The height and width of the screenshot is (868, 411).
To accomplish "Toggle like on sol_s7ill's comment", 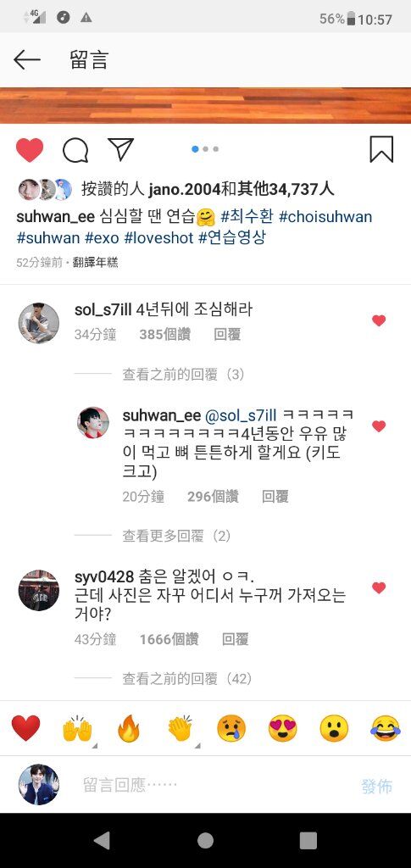I will coord(378,320).
